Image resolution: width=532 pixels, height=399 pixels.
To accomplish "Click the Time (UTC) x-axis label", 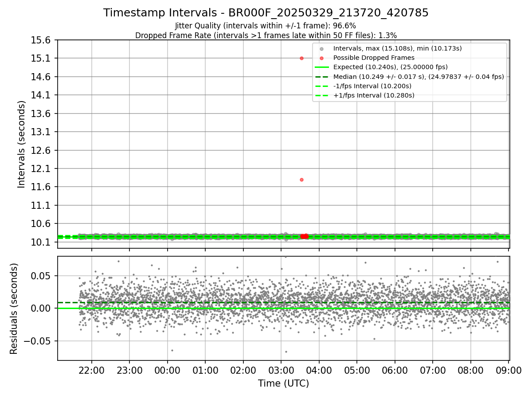I will coord(283,383).
